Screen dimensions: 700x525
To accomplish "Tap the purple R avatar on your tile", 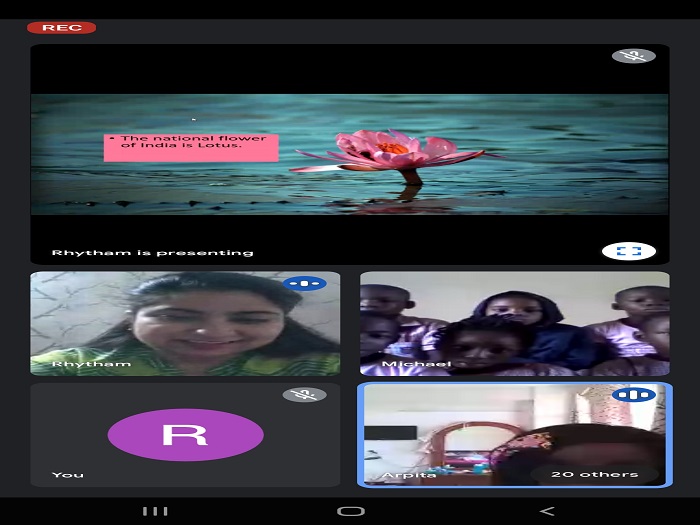I will (185, 435).
